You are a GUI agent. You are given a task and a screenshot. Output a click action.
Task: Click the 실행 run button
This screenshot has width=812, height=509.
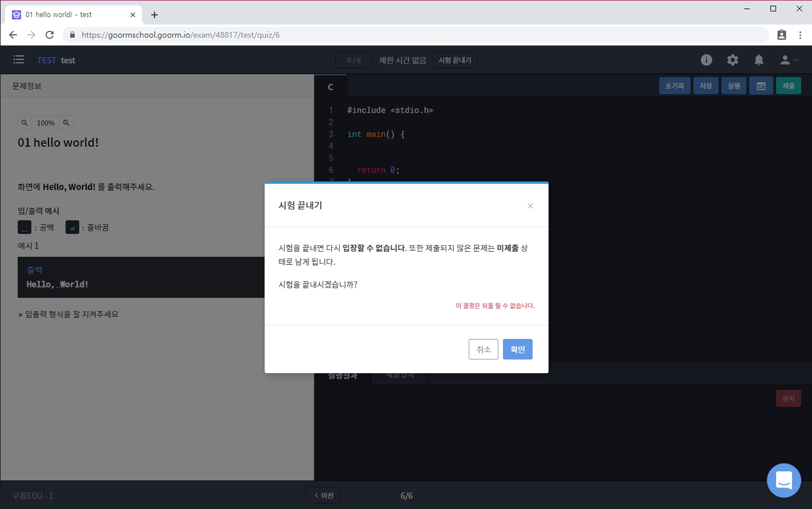[x=733, y=86]
